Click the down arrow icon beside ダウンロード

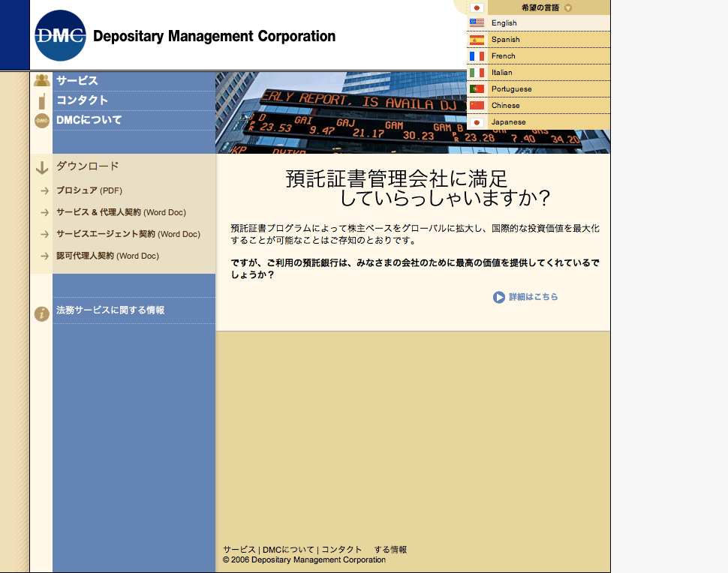[x=42, y=168]
